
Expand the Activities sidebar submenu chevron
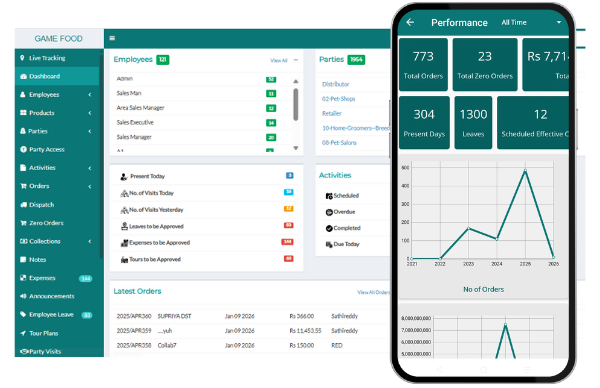[x=90, y=168]
